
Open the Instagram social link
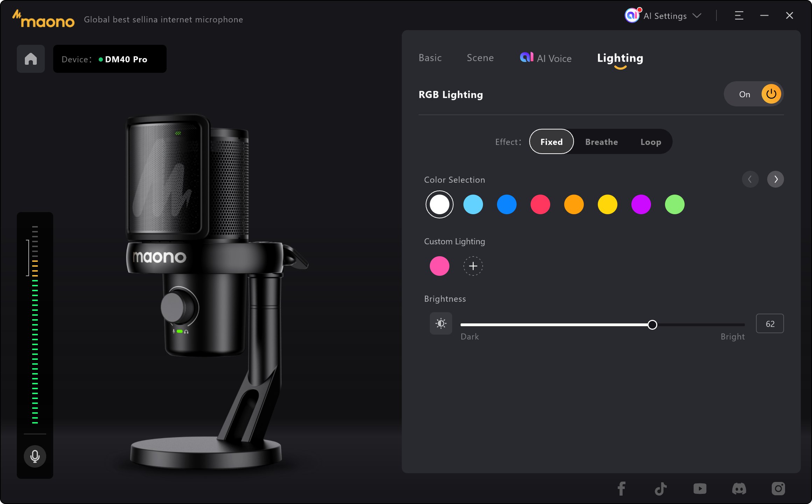[778, 489]
